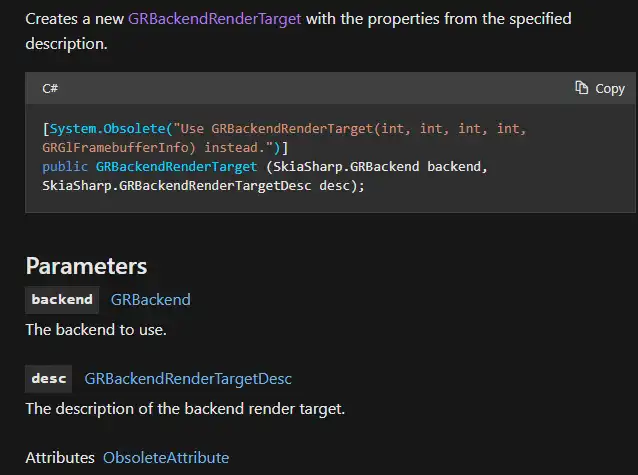
Task: Click SkiaSharp.GRBackend in the code signature
Action: coord(346,166)
